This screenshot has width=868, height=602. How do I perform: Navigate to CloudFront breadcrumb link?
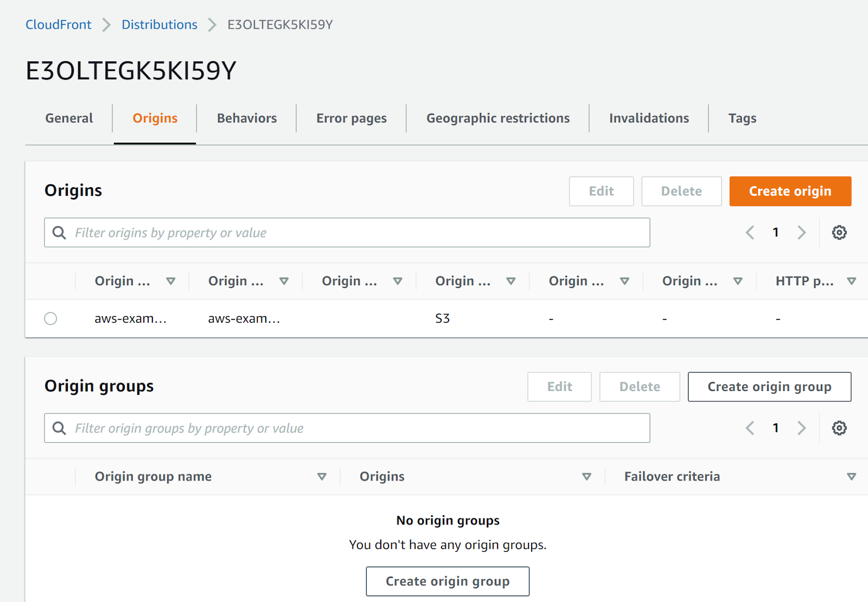tap(59, 24)
